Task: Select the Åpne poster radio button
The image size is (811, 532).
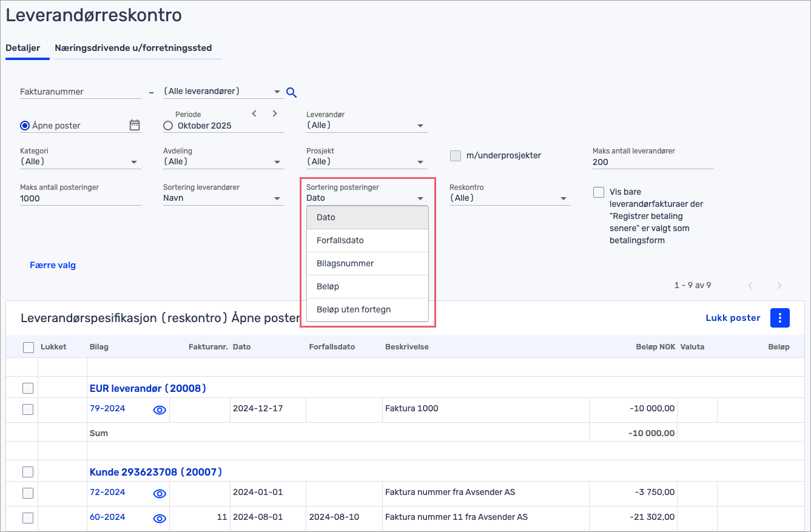Action: pyautogui.click(x=25, y=126)
